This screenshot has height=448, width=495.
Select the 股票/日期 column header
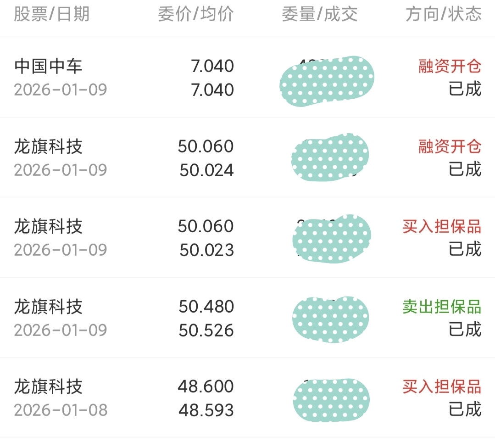pos(51,14)
